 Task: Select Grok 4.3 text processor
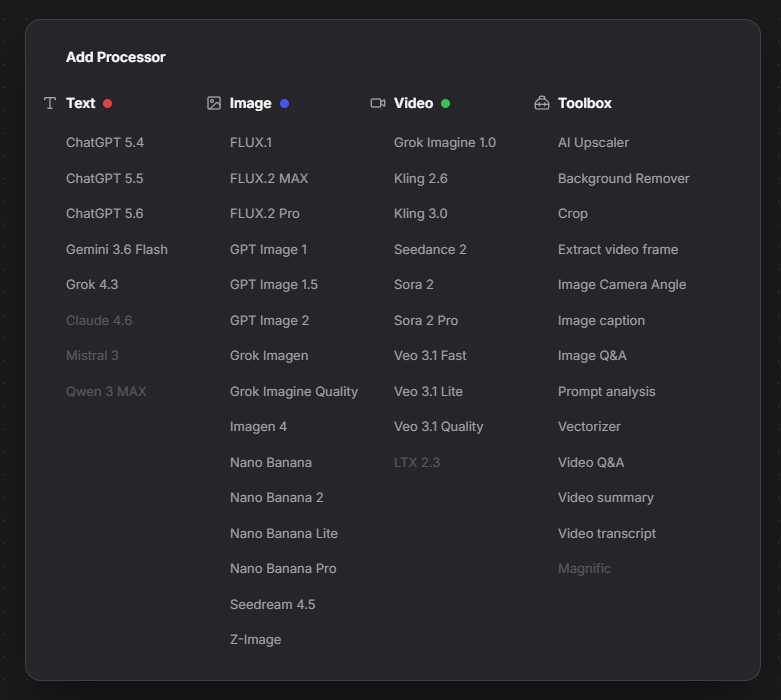(x=92, y=284)
